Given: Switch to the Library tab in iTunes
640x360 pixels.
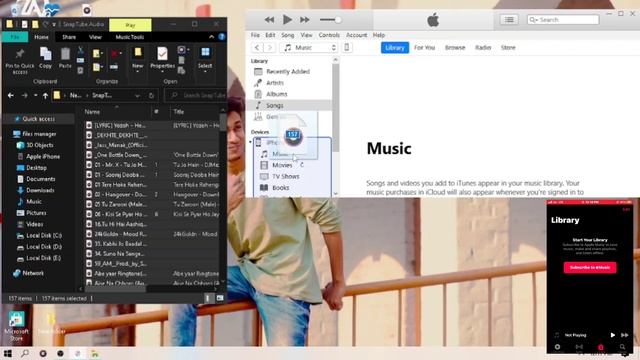Looking at the screenshot, I should click(395, 48).
